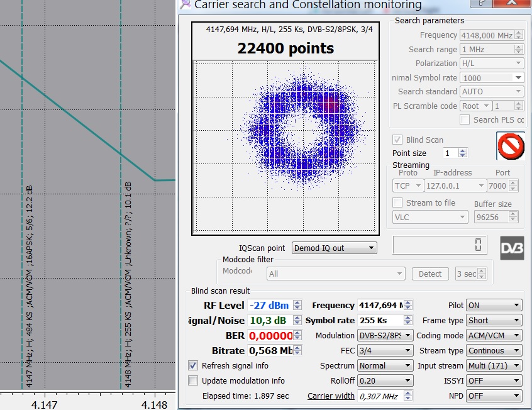Click the Point size value field

[x=450, y=153]
